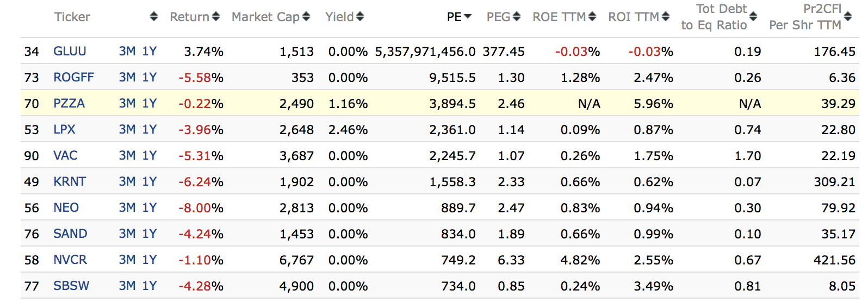The image size is (868, 303).
Task: Sort by Tot Debt to Eq Ratio arrows
Action: pyautogui.click(x=753, y=17)
